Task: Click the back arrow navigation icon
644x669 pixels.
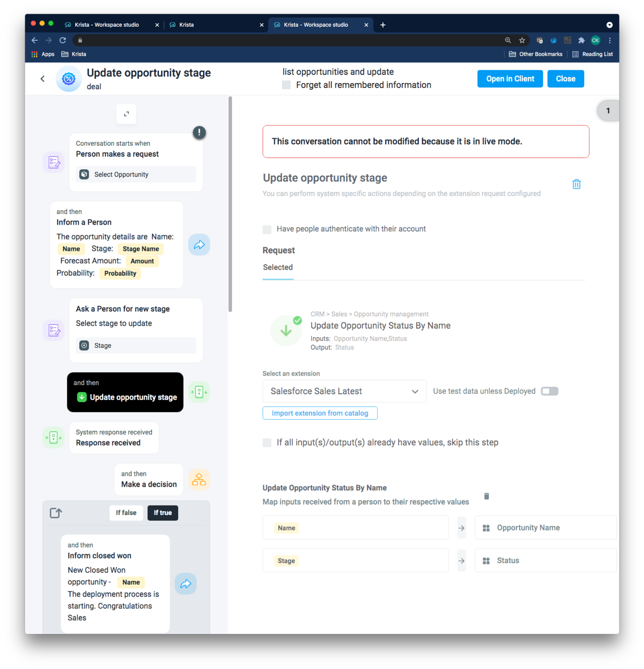Action: click(x=43, y=78)
